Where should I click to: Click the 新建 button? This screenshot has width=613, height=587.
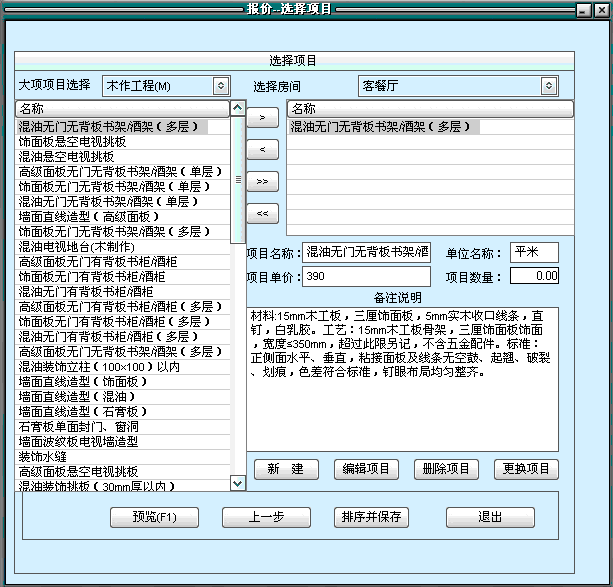286,469
